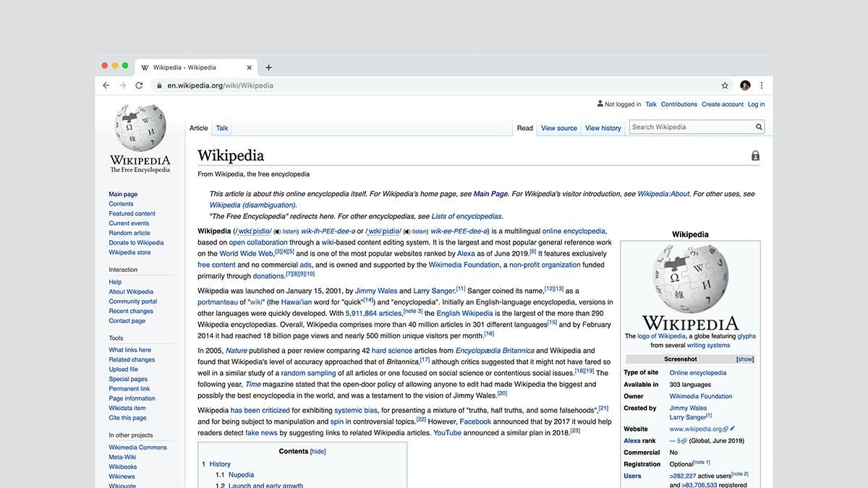
Task: Hide the Contents table
Action: click(318, 452)
